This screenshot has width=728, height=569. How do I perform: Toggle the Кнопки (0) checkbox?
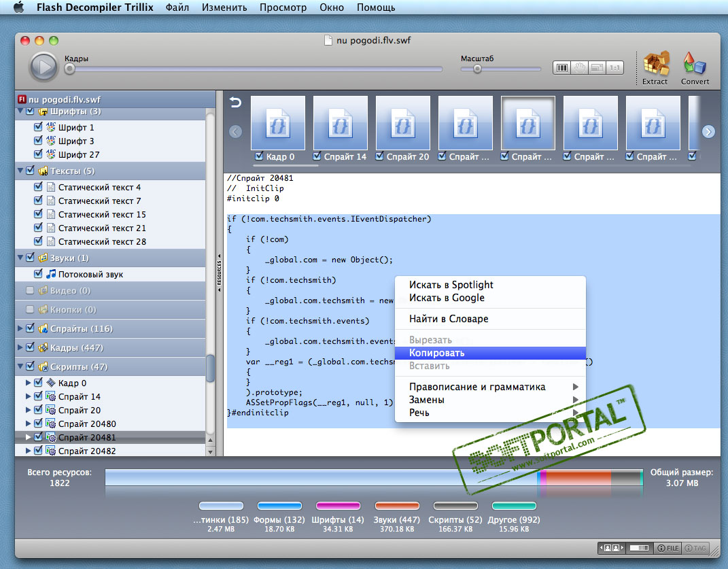[30, 309]
